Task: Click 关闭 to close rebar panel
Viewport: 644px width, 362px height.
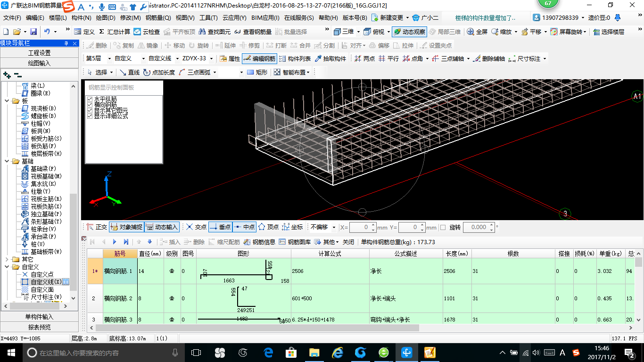Action: [348, 242]
